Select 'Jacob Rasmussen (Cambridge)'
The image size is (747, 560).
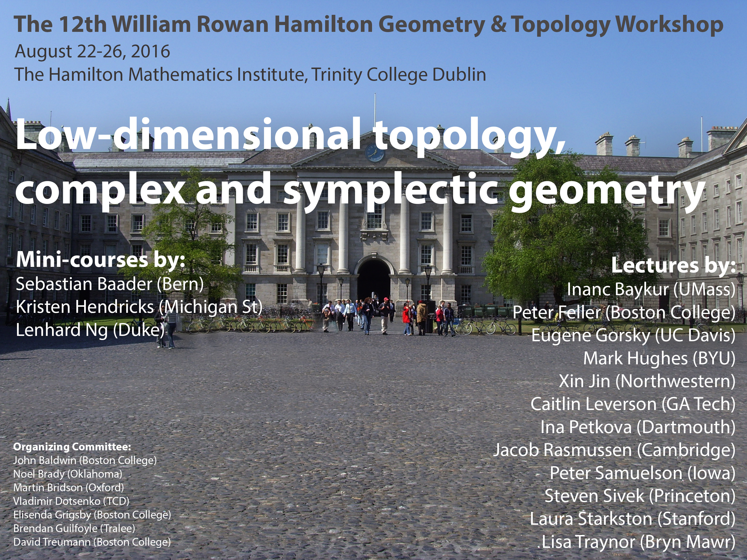tap(614, 450)
